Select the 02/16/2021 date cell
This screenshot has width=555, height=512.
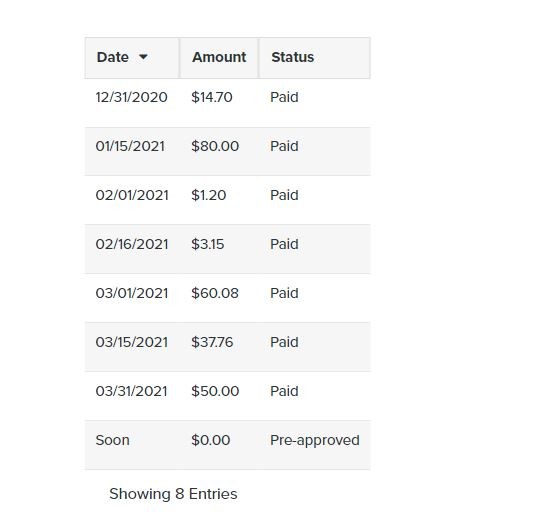click(132, 244)
